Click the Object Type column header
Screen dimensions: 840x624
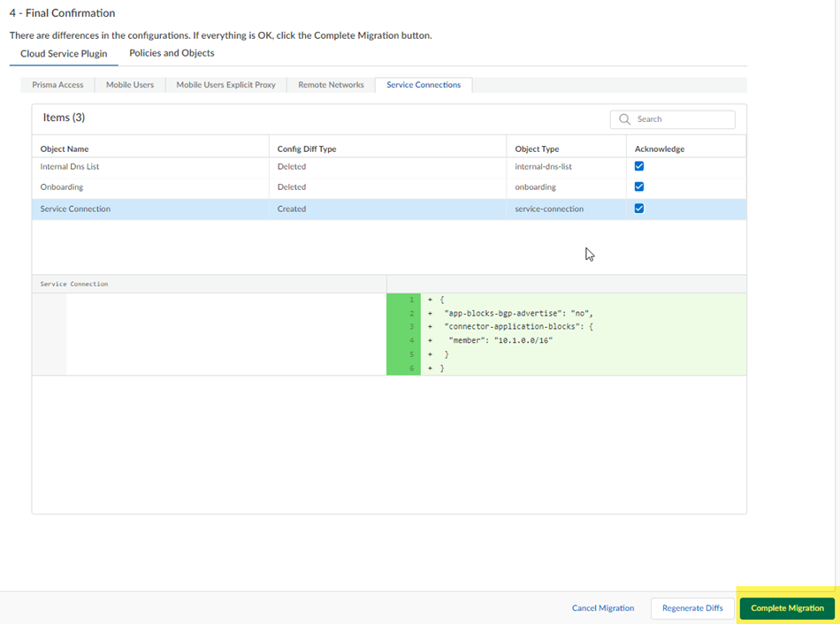[x=537, y=149]
